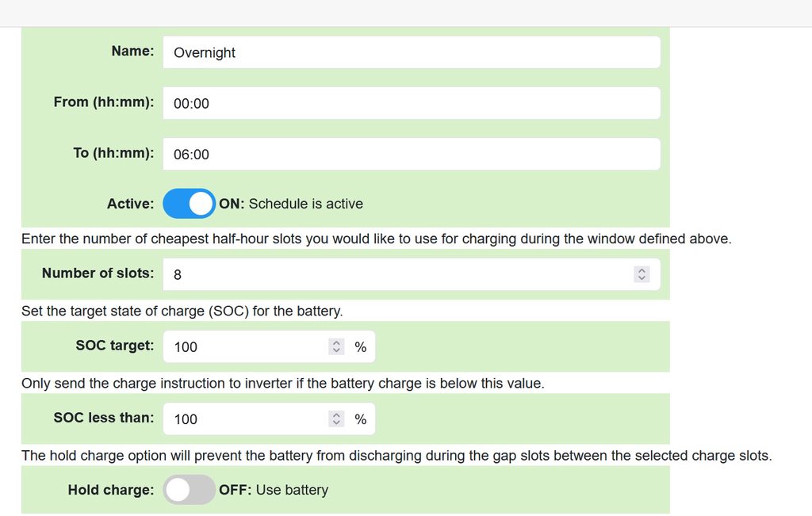Enable the Hold charge switch

pyautogui.click(x=190, y=490)
